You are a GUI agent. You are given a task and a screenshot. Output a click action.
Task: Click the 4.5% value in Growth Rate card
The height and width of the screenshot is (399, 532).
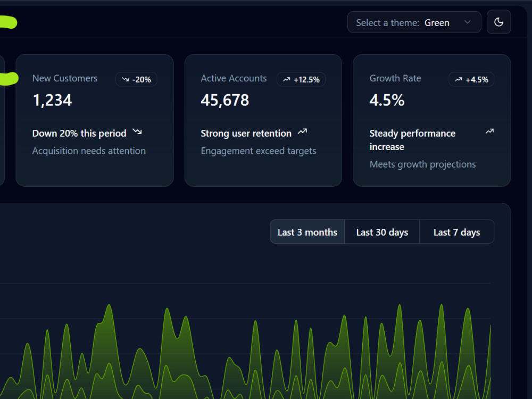point(387,101)
